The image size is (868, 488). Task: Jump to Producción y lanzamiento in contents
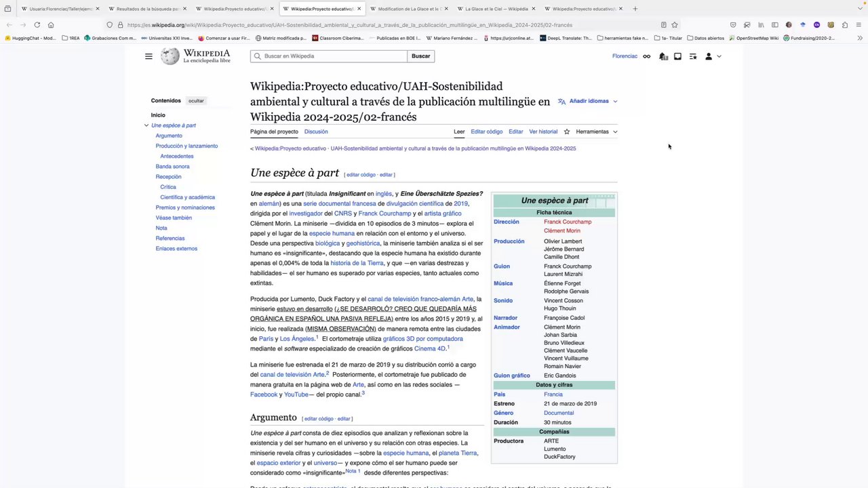pos(186,146)
